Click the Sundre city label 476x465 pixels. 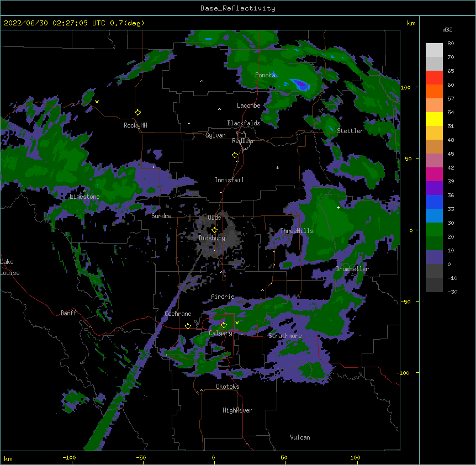(x=161, y=216)
